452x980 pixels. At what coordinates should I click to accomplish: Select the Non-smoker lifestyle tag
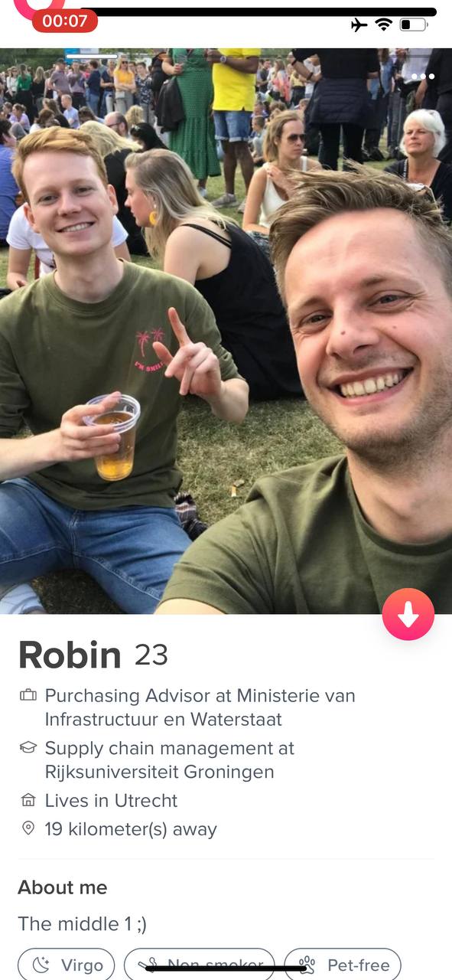point(200,965)
